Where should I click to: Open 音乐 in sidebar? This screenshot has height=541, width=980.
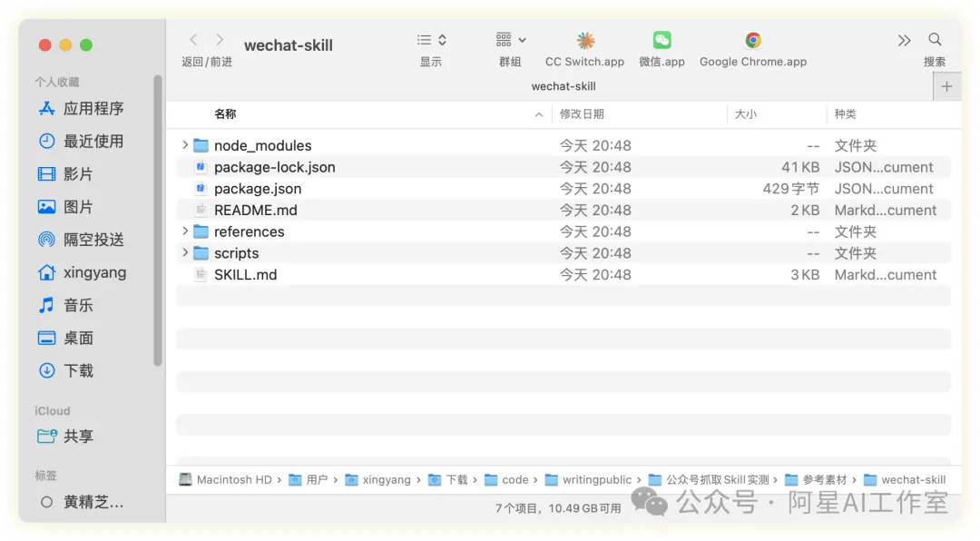click(65, 305)
